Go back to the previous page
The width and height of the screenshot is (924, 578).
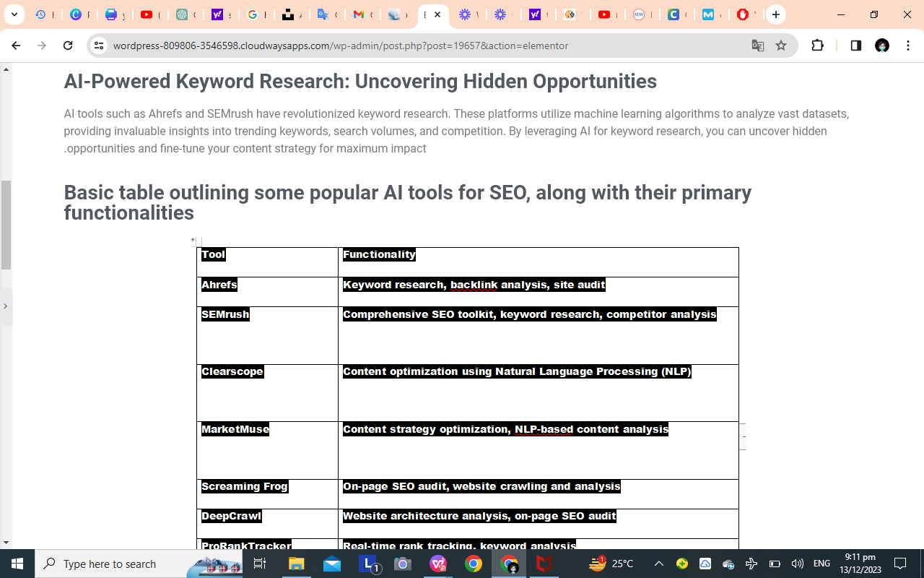pyautogui.click(x=16, y=46)
